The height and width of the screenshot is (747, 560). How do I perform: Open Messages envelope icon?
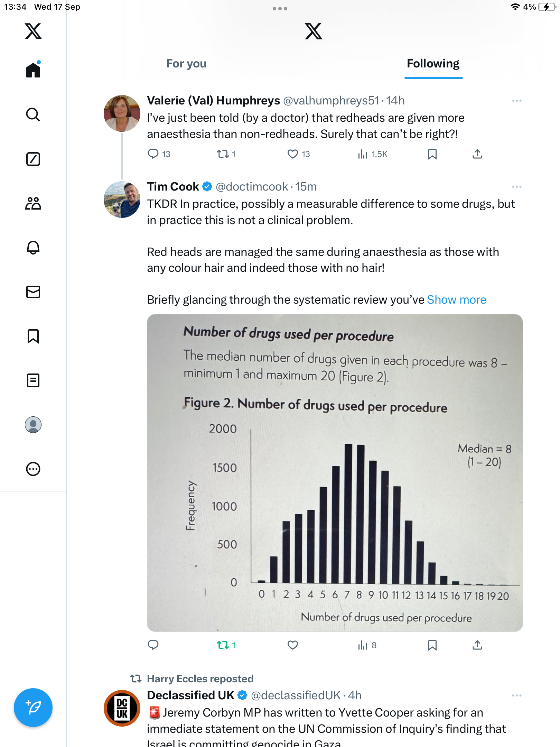click(x=33, y=292)
